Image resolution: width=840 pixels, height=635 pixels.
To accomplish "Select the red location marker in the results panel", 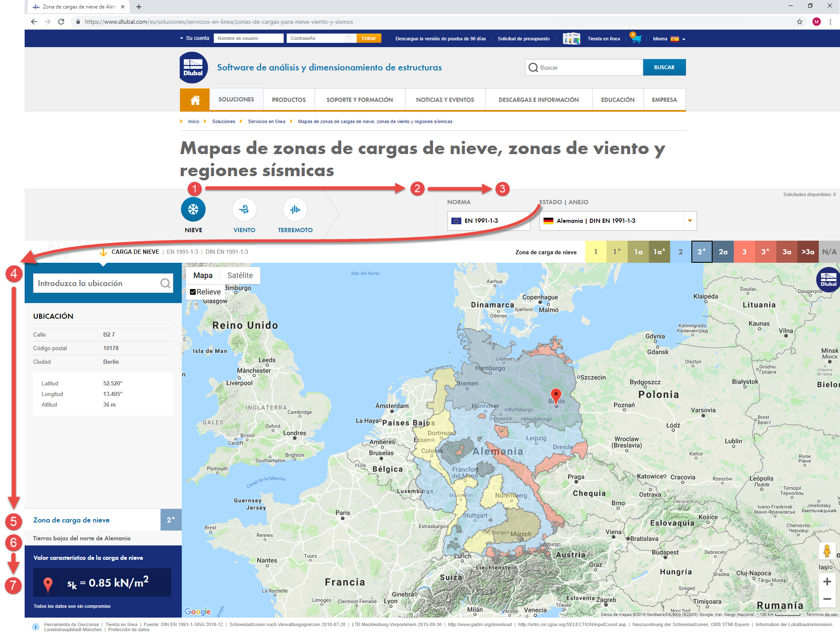I will (48, 583).
